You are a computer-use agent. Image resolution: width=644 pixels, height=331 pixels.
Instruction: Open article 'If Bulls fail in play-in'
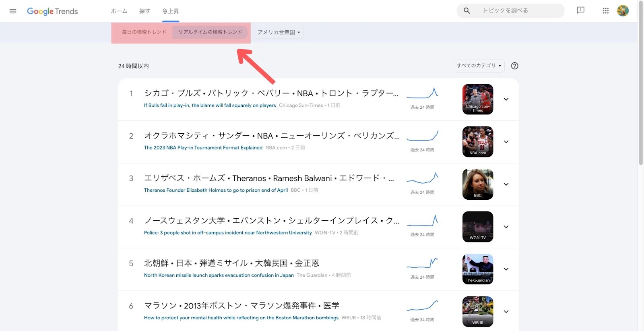(210, 106)
